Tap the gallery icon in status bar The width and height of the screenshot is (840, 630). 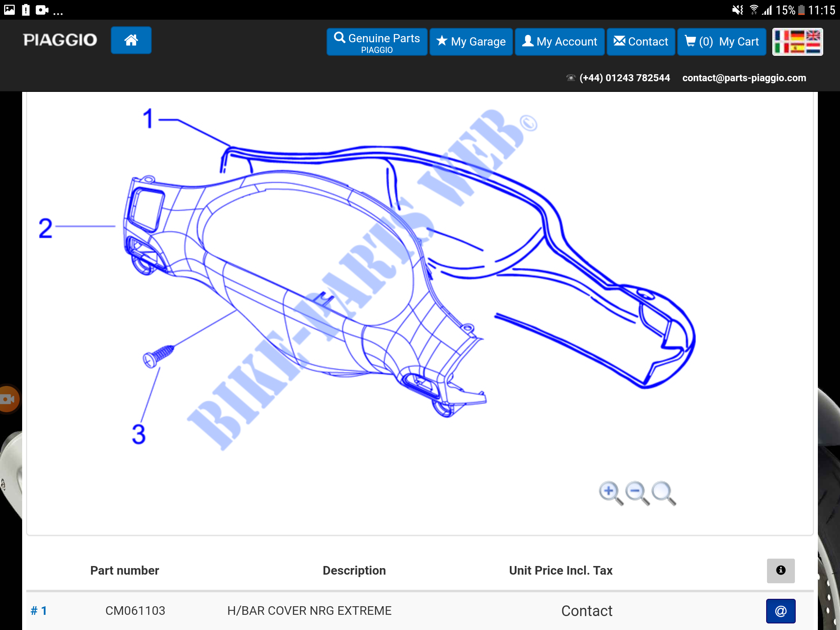[9, 10]
